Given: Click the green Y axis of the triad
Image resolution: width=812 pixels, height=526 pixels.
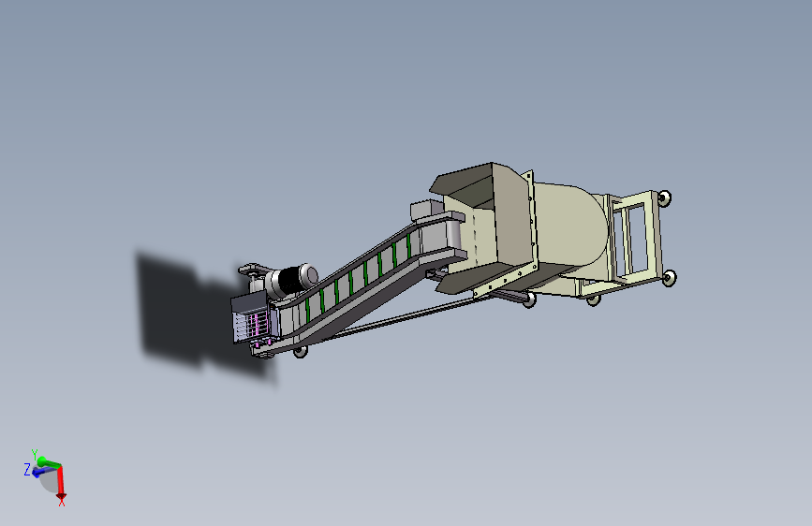Looking at the screenshot, I should click(x=50, y=461).
